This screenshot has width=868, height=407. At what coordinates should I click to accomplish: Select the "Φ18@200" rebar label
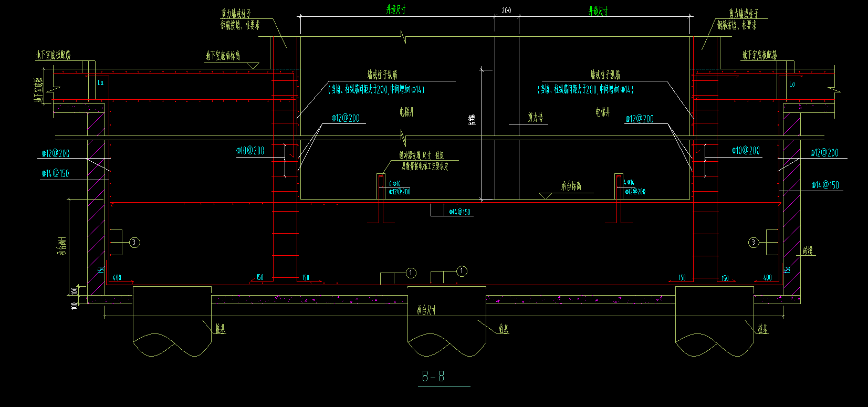pos(250,151)
